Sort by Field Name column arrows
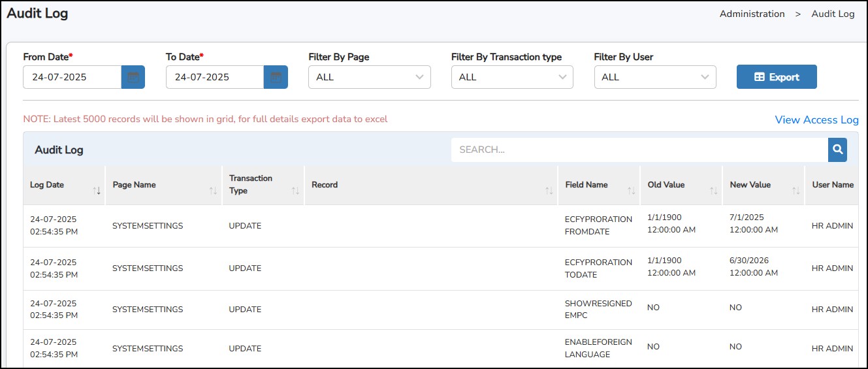Image resolution: width=868 pixels, height=369 pixels. coord(631,191)
